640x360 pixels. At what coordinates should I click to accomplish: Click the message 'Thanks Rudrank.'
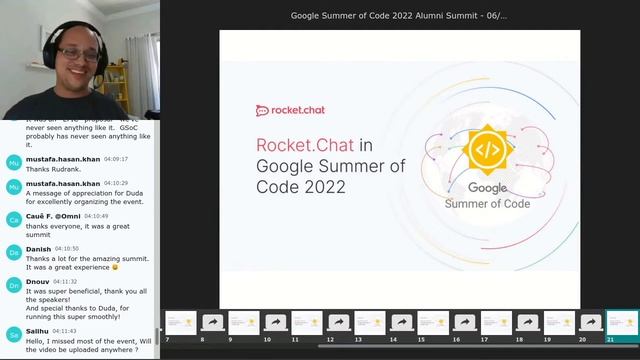point(53,169)
